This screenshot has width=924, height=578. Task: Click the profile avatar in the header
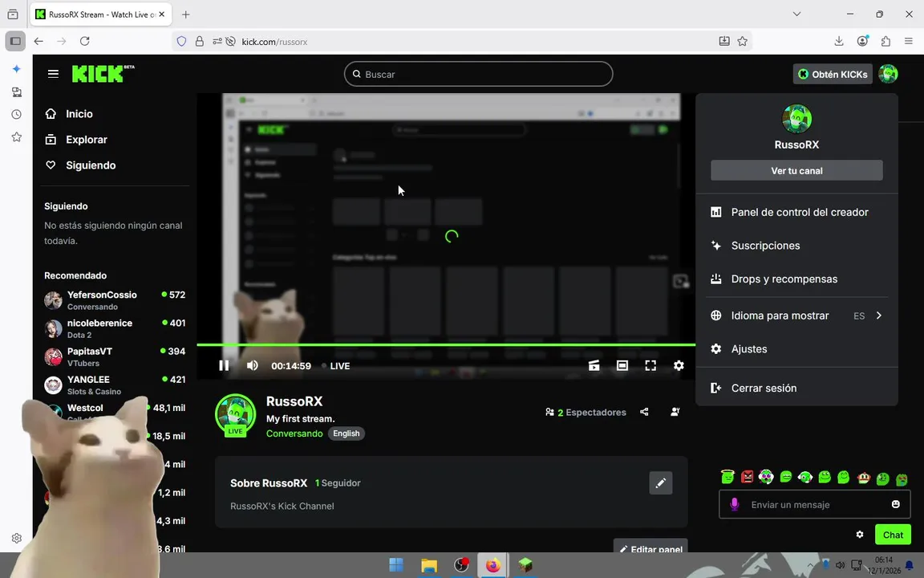(888, 74)
